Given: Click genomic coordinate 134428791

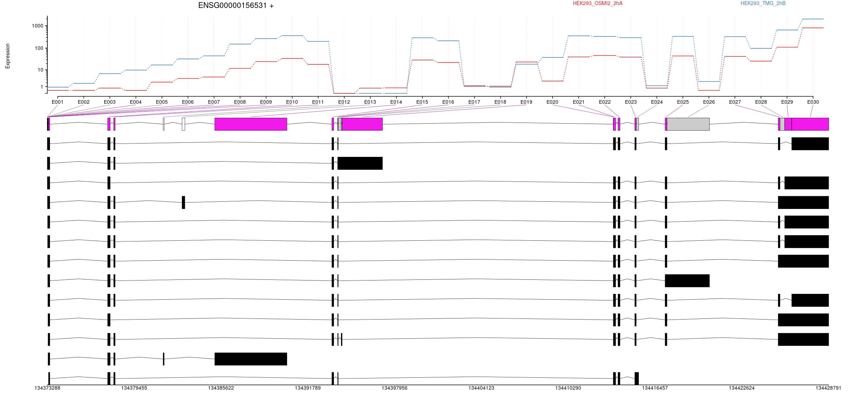Looking at the screenshot, I should pyautogui.click(x=828, y=388).
